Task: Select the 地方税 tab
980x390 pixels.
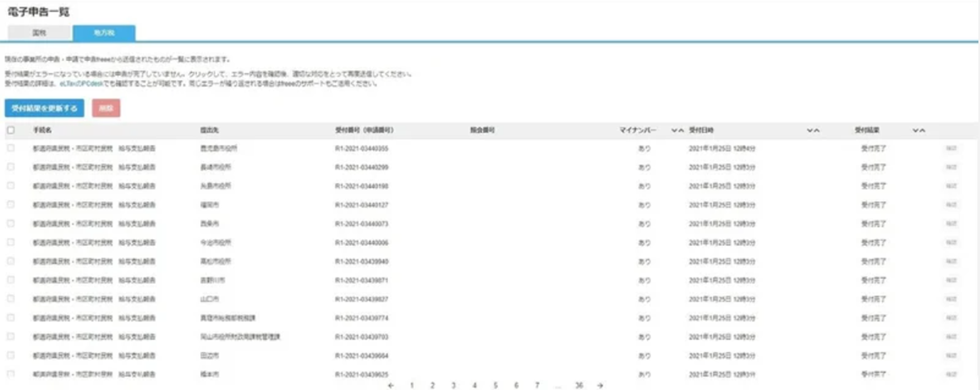Action: (104, 33)
